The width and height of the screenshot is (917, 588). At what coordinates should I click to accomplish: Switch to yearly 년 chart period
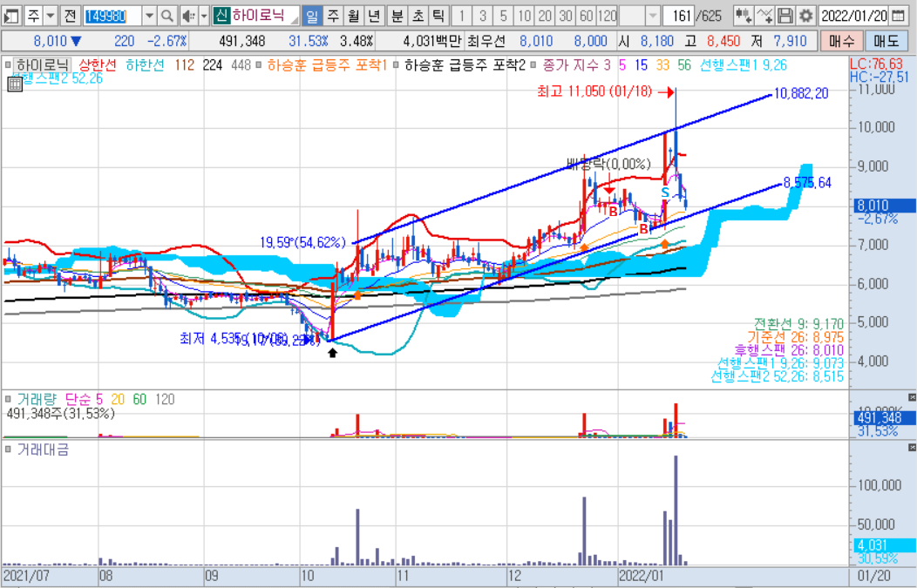pyautogui.click(x=374, y=16)
